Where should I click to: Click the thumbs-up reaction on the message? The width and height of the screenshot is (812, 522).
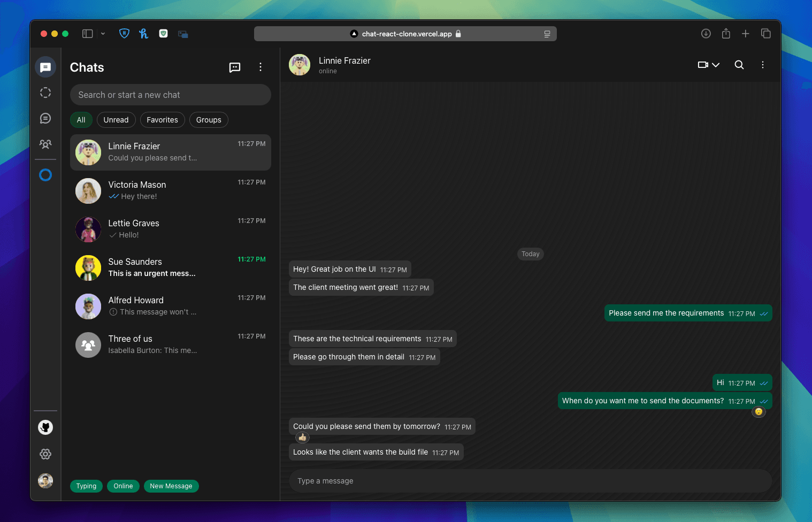[x=302, y=437]
